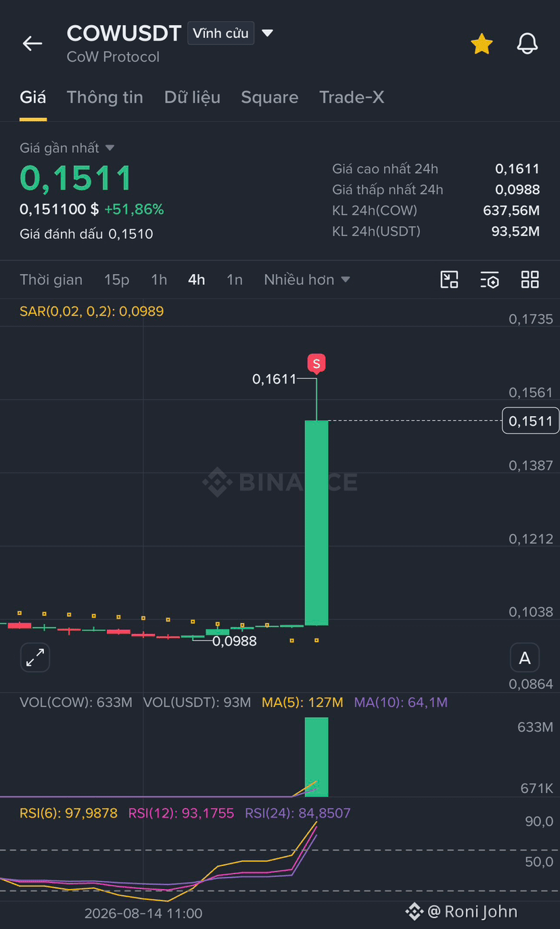The image size is (560, 929).
Task: Click the RSI(12): 93,1755 label
Action: (x=181, y=813)
